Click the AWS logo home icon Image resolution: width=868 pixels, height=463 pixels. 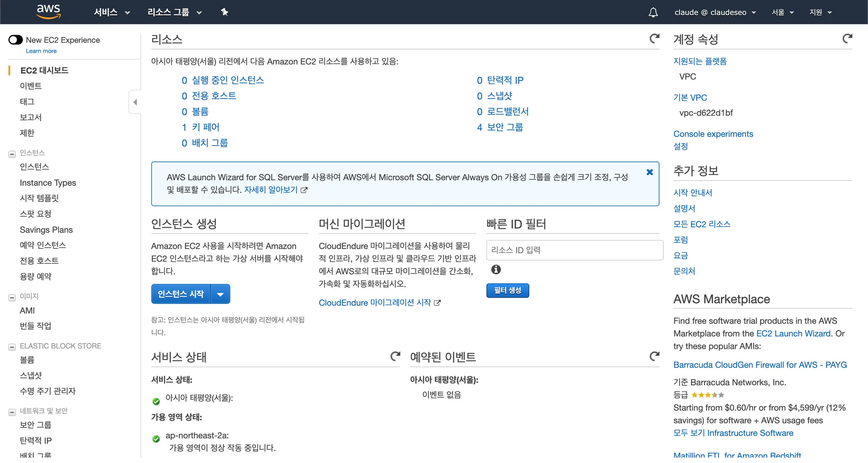[x=49, y=12]
